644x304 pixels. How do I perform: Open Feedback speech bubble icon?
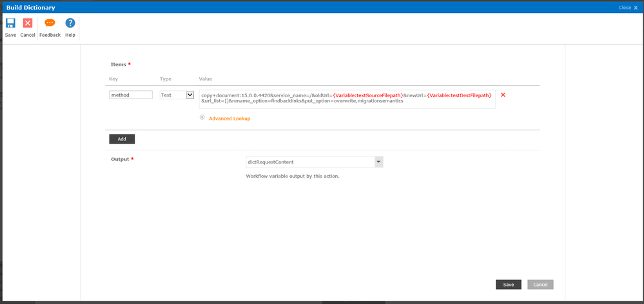pos(50,23)
